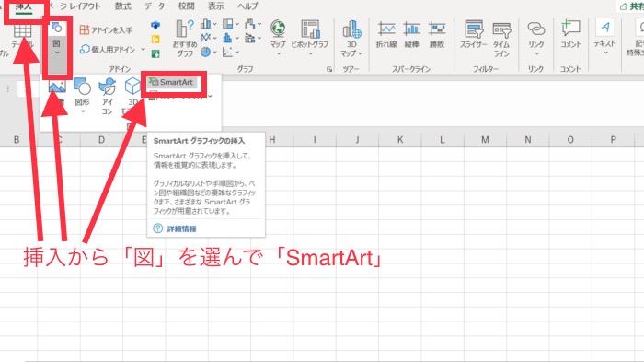
Task: Insert a タイムライン timeline filter
Action: click(x=501, y=39)
